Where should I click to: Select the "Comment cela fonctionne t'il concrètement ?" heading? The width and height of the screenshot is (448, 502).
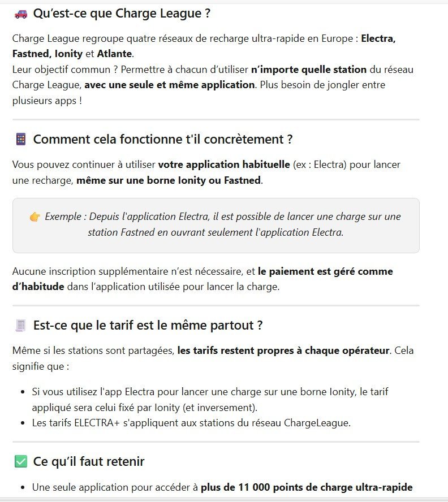click(163, 139)
